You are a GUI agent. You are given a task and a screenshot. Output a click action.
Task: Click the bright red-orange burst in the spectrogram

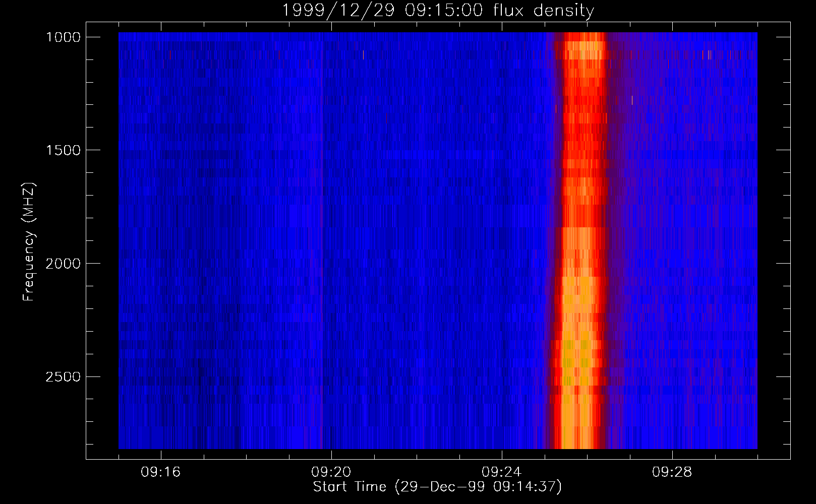pos(580,240)
